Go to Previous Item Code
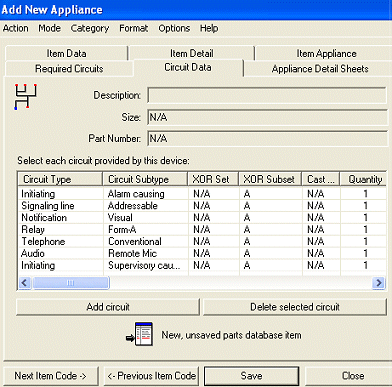Image resolution: width=392 pixels, height=387 pixels. click(x=151, y=376)
